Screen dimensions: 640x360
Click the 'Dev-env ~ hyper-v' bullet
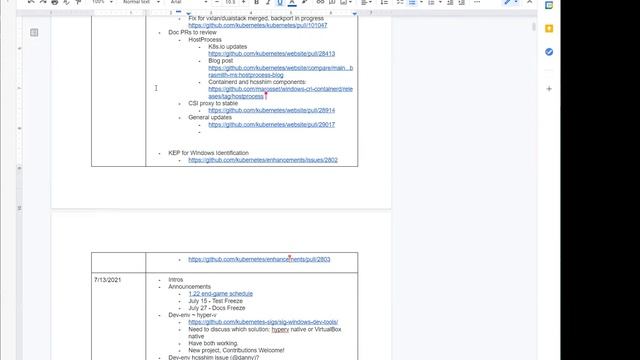pos(192,315)
